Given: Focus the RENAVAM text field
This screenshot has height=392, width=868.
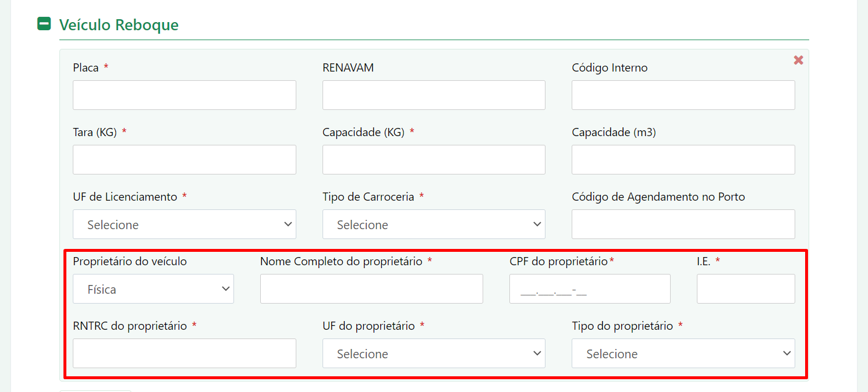Looking at the screenshot, I should pyautogui.click(x=434, y=95).
